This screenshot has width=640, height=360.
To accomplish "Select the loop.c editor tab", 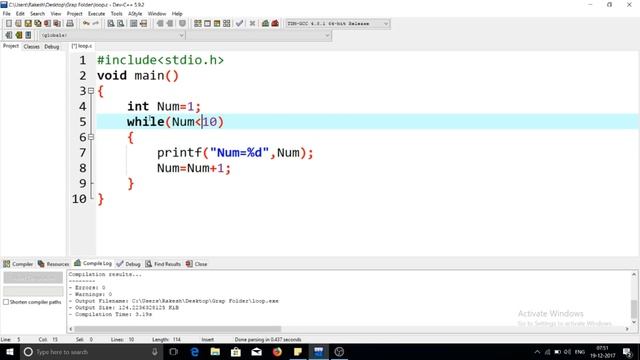I will pyautogui.click(x=82, y=46).
